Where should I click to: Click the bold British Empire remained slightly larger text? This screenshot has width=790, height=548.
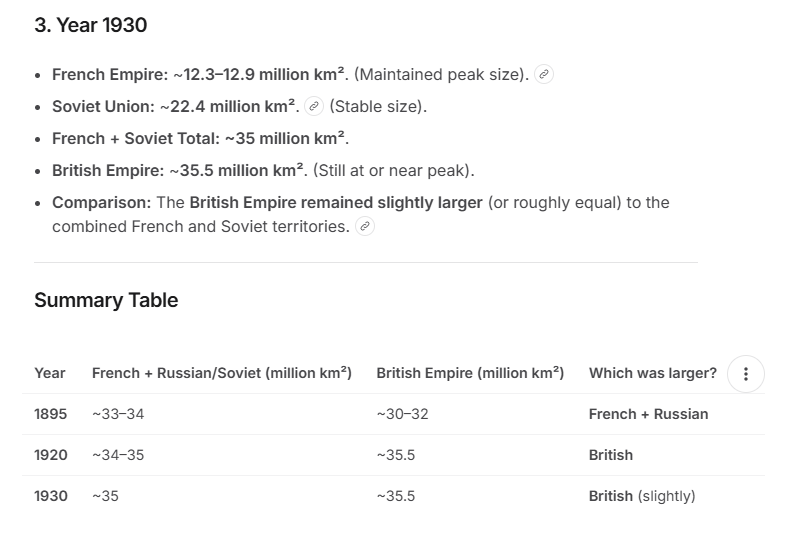point(336,202)
